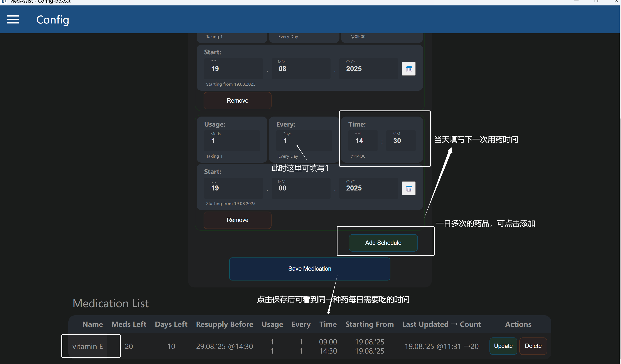621x364 pixels.
Task: Click Save Medication button
Action: point(309,269)
